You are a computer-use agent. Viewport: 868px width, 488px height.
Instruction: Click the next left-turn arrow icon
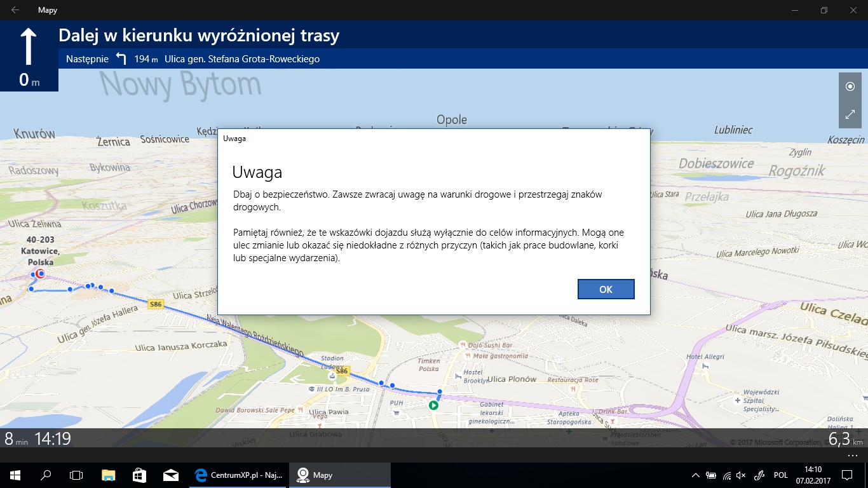[x=121, y=59]
